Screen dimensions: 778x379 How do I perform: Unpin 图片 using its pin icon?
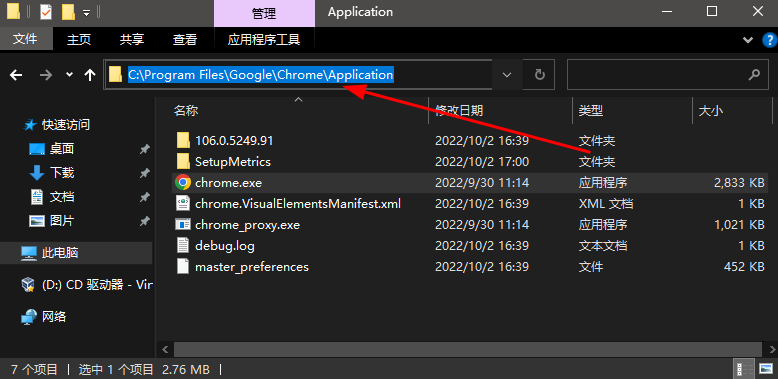[x=144, y=221]
